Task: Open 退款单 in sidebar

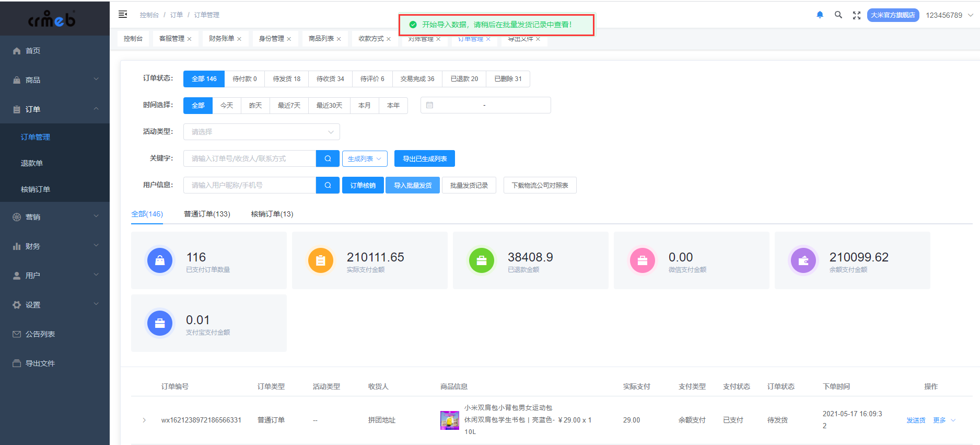Action: [x=32, y=163]
